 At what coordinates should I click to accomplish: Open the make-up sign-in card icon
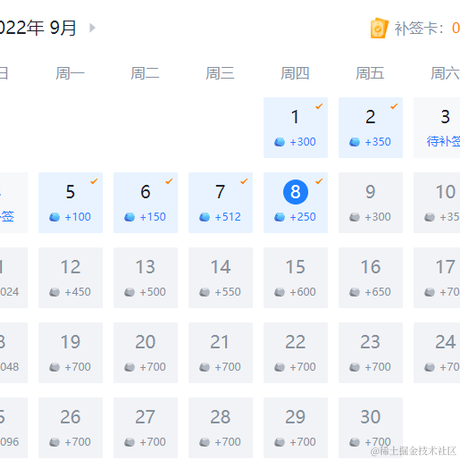click(379, 28)
